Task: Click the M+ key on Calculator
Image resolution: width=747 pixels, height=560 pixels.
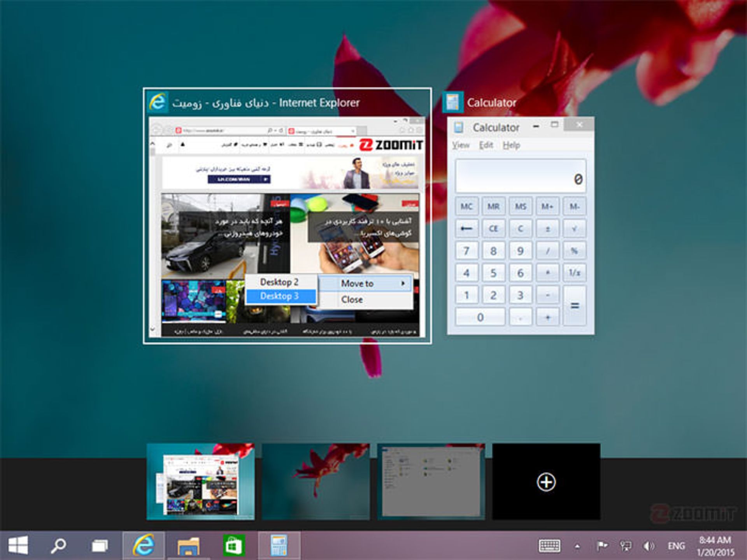Action: [547, 206]
